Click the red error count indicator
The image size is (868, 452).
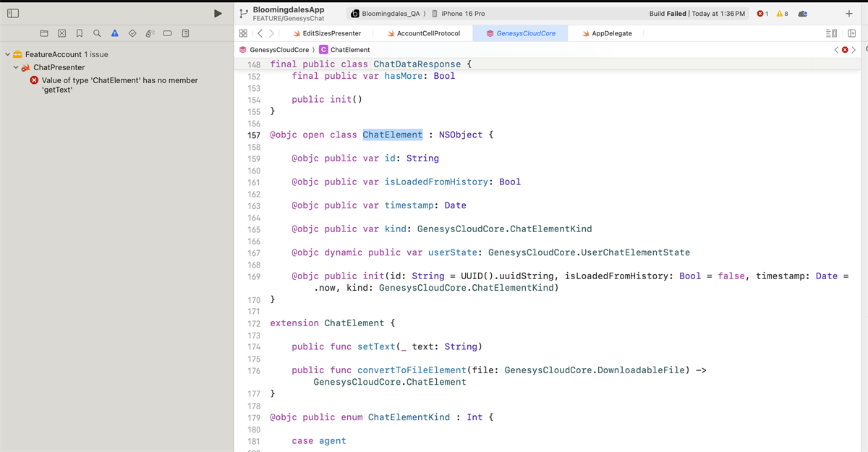pos(762,14)
